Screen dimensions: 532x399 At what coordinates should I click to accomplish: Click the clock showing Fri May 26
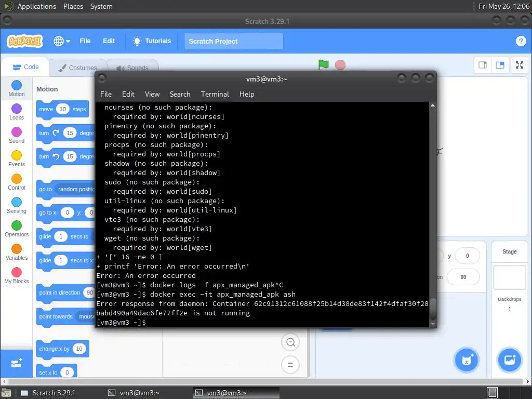pyautogui.click(x=503, y=6)
